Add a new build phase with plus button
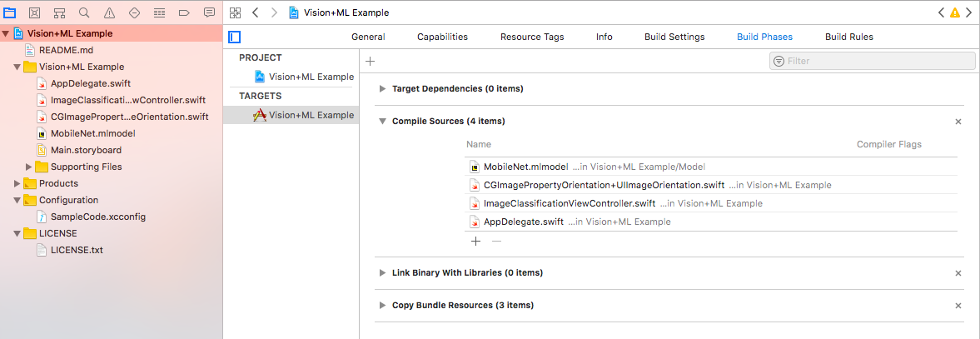The image size is (980, 339). click(x=371, y=62)
